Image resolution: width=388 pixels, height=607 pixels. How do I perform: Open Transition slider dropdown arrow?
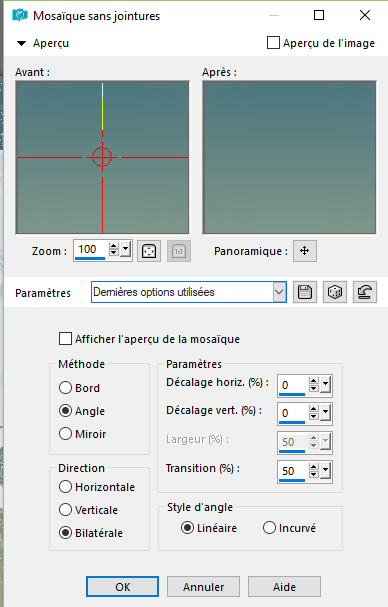[325, 471]
